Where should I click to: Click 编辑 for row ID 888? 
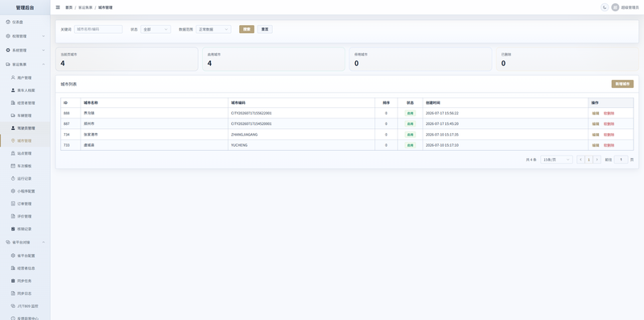(596, 113)
